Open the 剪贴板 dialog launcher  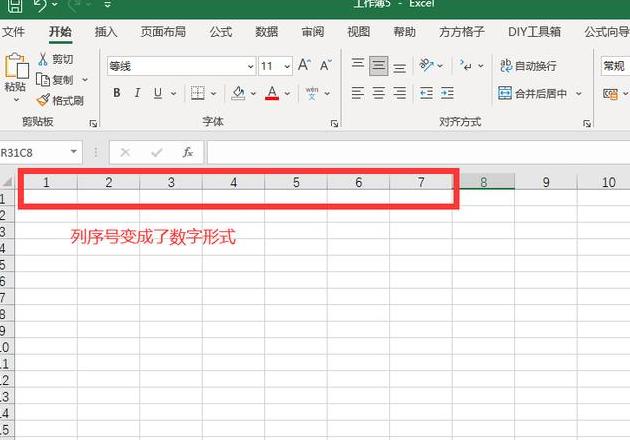(93, 124)
